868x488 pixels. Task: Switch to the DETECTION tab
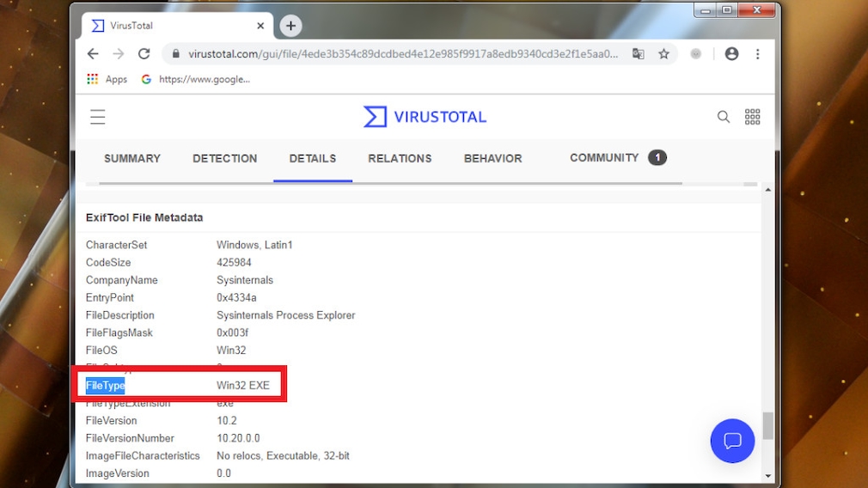pos(224,159)
